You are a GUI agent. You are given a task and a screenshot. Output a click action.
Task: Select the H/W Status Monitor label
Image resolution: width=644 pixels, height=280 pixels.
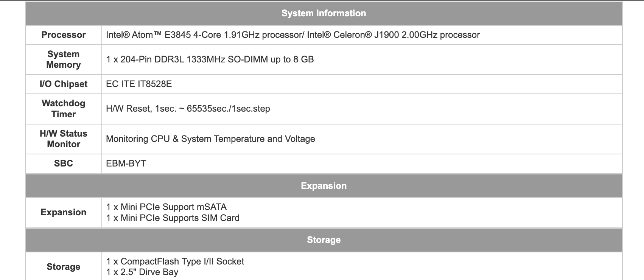[x=64, y=139]
